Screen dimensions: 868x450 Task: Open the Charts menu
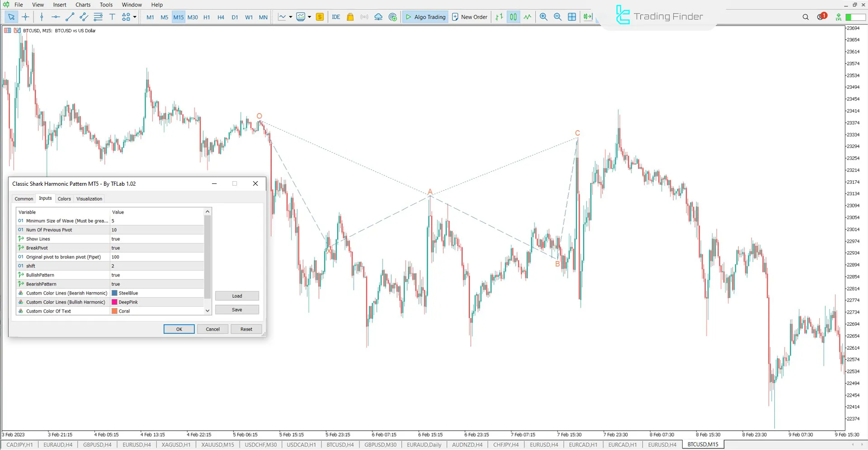83,5
